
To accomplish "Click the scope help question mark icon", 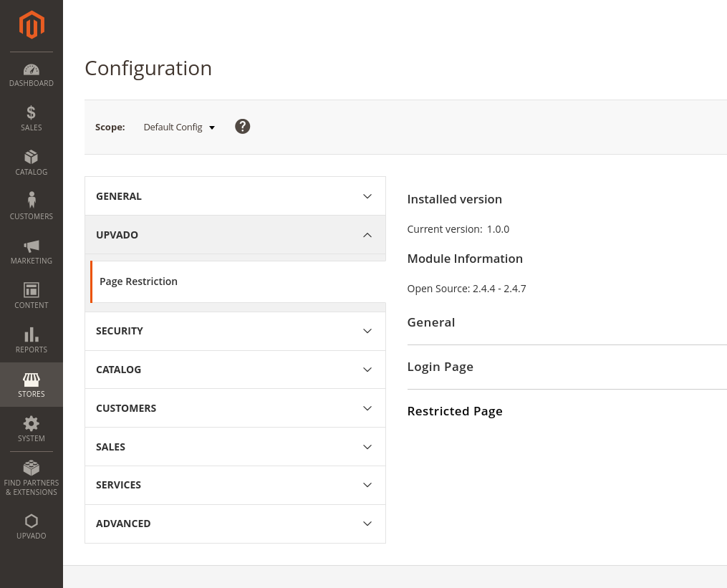I will [243, 127].
